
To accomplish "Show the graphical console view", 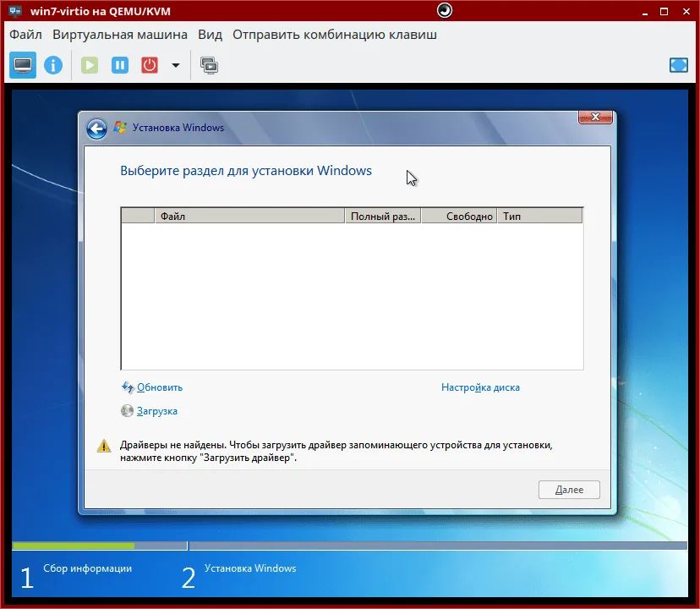I will (x=22, y=64).
